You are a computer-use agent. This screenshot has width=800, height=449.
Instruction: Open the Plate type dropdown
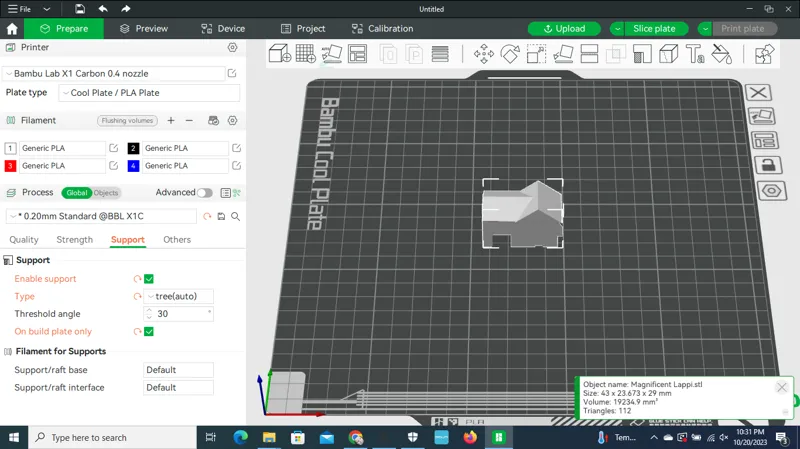click(149, 93)
